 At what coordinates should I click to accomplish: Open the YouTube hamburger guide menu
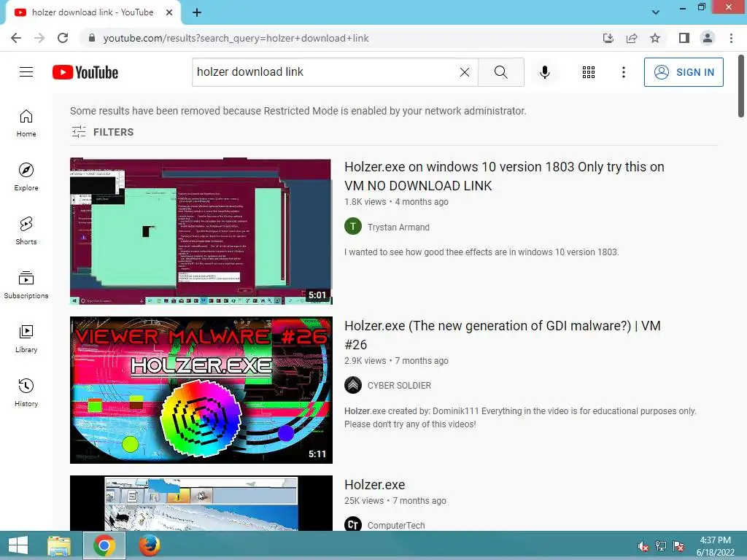point(26,72)
